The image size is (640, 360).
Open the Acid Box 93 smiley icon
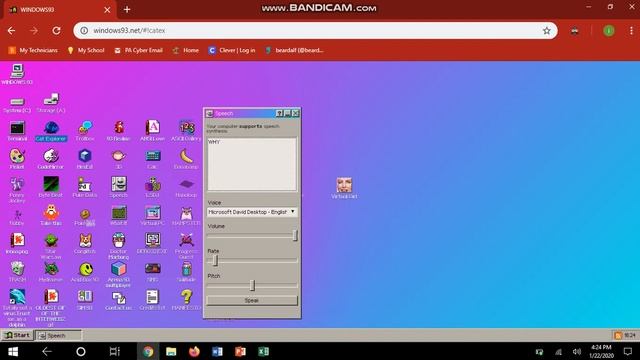coord(85,272)
